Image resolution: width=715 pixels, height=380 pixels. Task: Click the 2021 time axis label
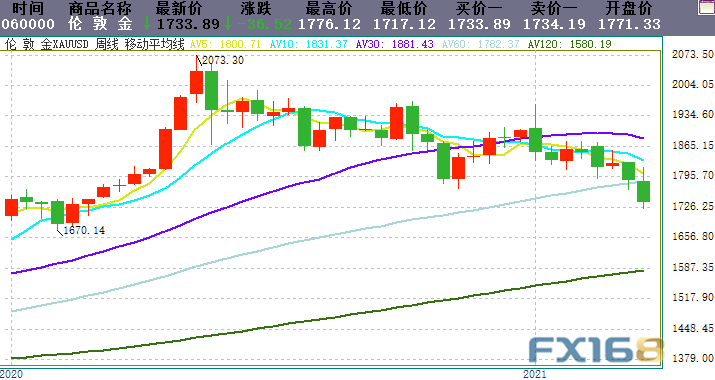pyautogui.click(x=534, y=375)
